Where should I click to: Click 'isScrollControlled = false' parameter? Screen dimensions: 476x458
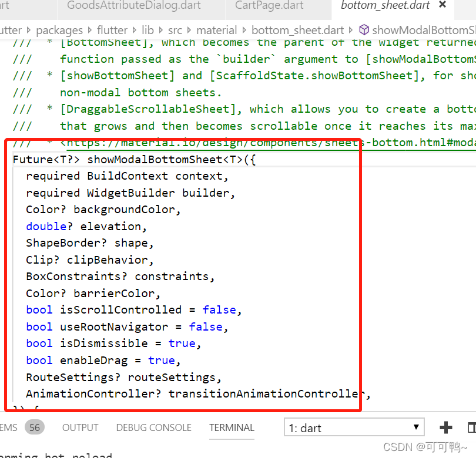pos(134,310)
